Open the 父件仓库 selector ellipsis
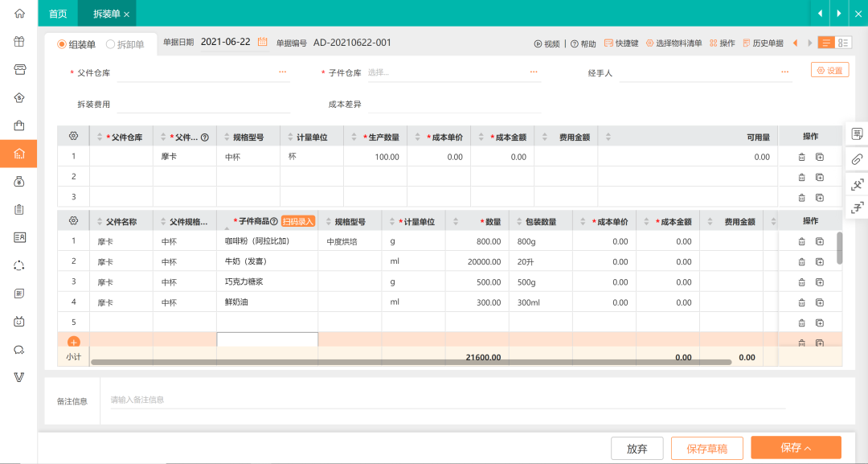 (x=282, y=72)
